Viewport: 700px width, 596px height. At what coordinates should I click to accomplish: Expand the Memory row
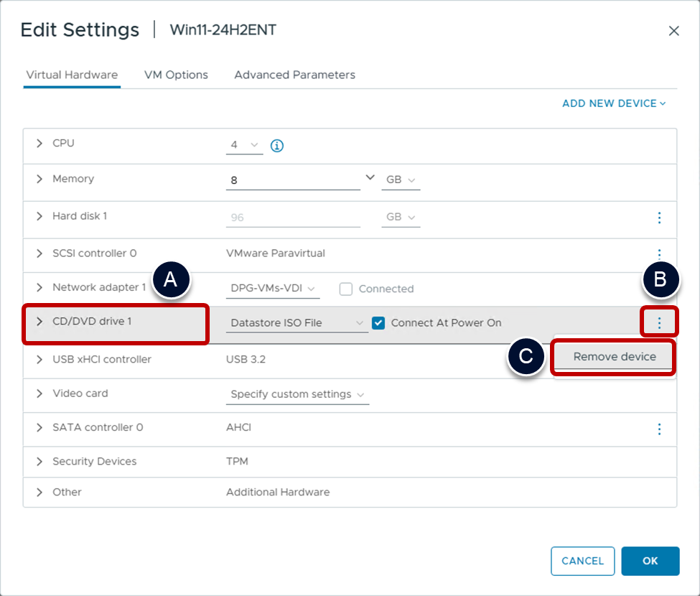[39, 179]
